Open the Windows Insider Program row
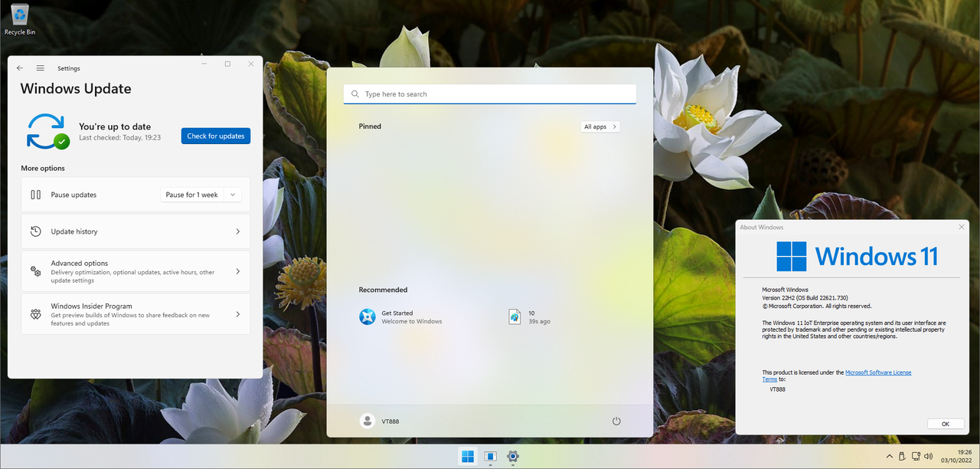The width and height of the screenshot is (980, 469). [x=136, y=314]
